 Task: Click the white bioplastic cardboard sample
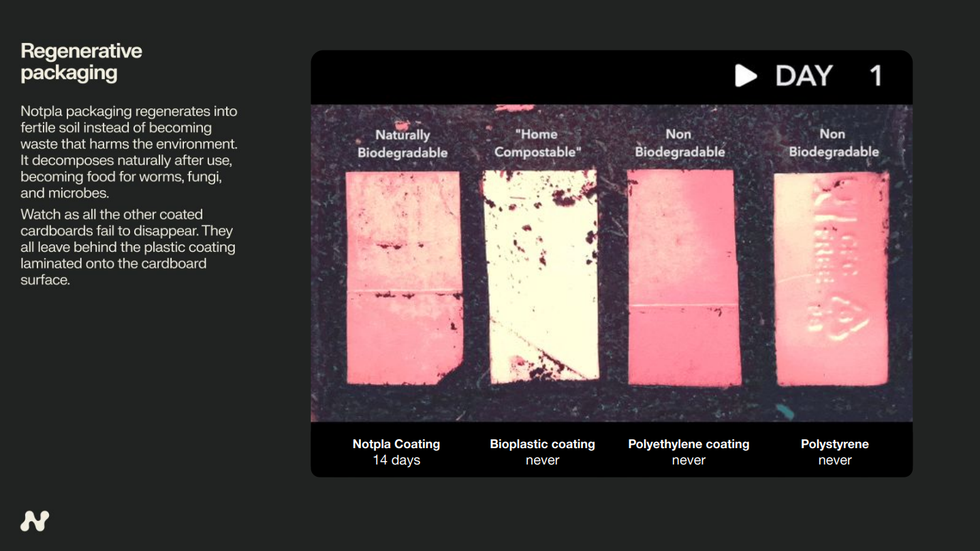point(540,276)
